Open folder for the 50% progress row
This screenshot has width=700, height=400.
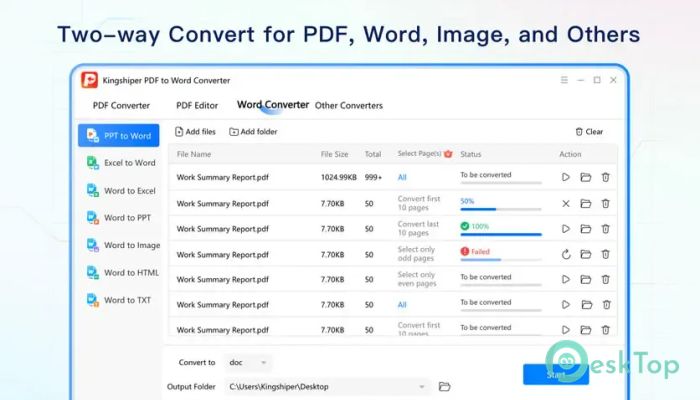click(586, 204)
